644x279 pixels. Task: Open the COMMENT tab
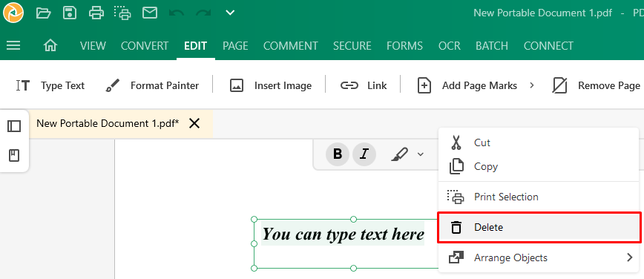tap(291, 45)
